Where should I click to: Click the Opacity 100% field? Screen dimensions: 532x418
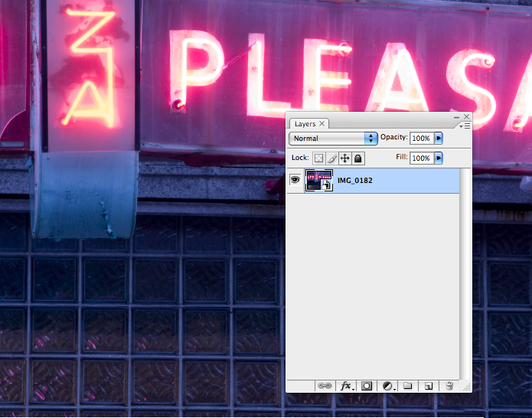pos(422,139)
